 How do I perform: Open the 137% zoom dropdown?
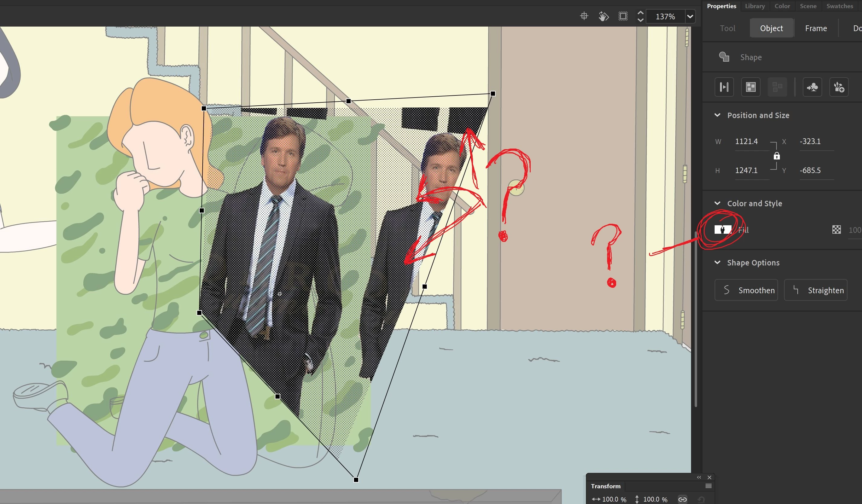(690, 16)
